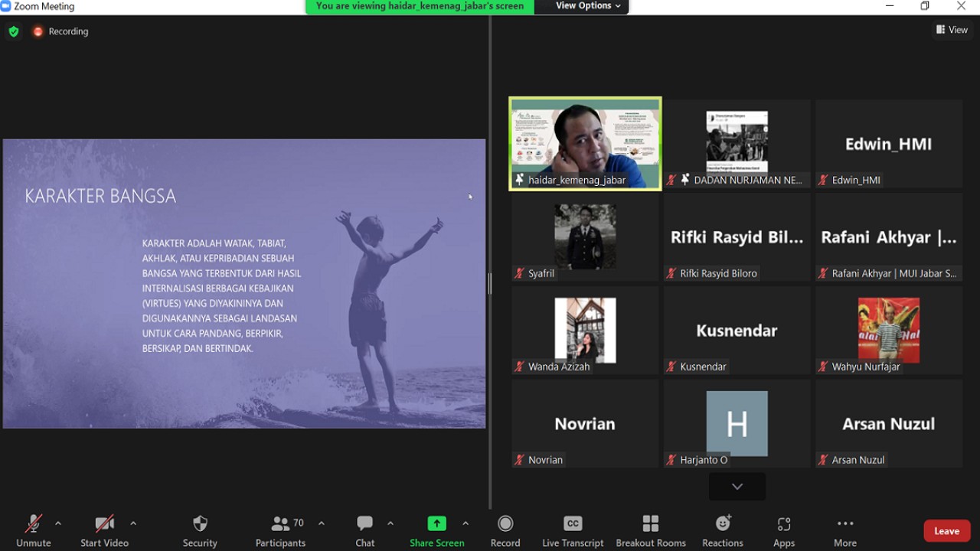Viewport: 980px width, 551px height.
Task: Open the Security shield icon
Action: (200, 524)
